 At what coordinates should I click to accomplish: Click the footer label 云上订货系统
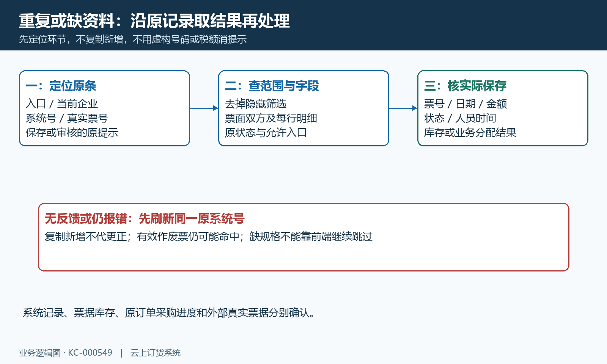point(156,353)
